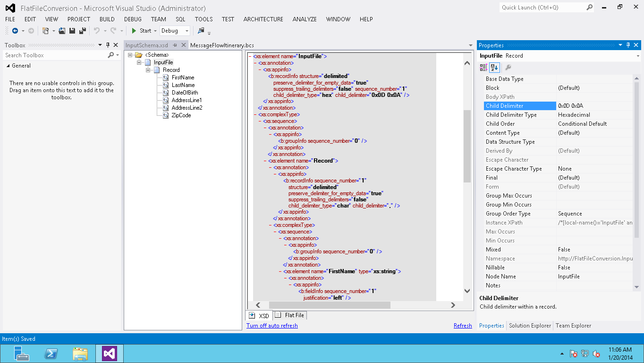Image resolution: width=644 pixels, height=363 pixels.
Task: Click Turn off auto refresh link
Action: pyautogui.click(x=272, y=326)
